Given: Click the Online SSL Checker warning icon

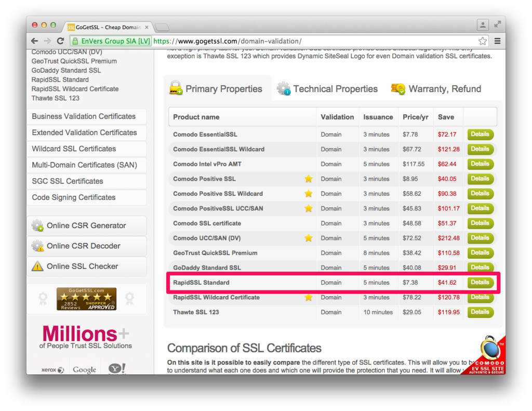Looking at the screenshot, I should tap(37, 266).
